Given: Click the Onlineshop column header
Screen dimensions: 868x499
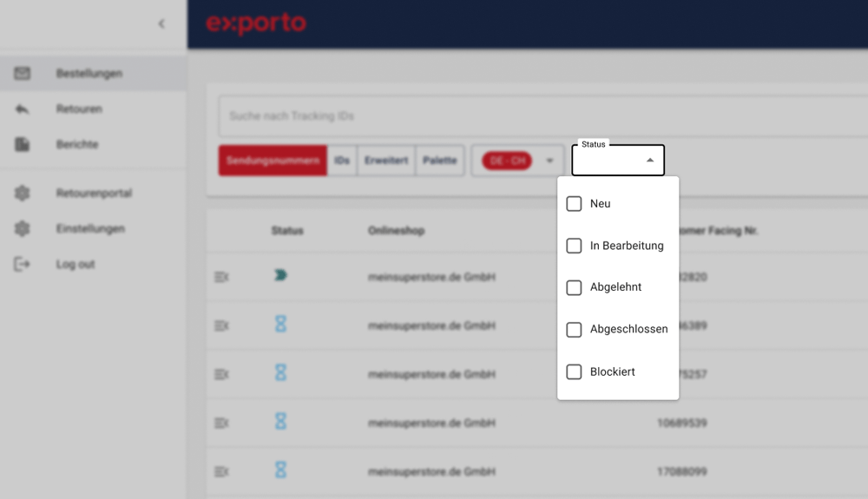Looking at the screenshot, I should [x=397, y=231].
